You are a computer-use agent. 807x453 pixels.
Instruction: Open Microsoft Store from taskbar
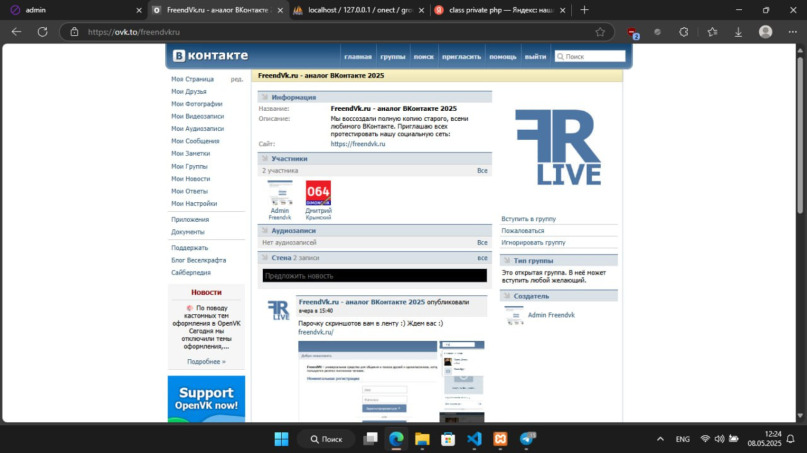pyautogui.click(x=448, y=439)
